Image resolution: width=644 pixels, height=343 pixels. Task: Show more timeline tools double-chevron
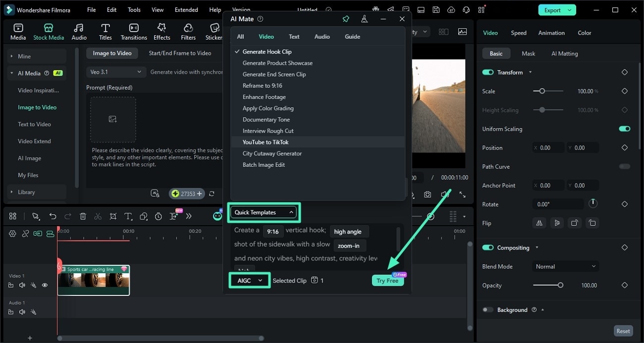188,216
